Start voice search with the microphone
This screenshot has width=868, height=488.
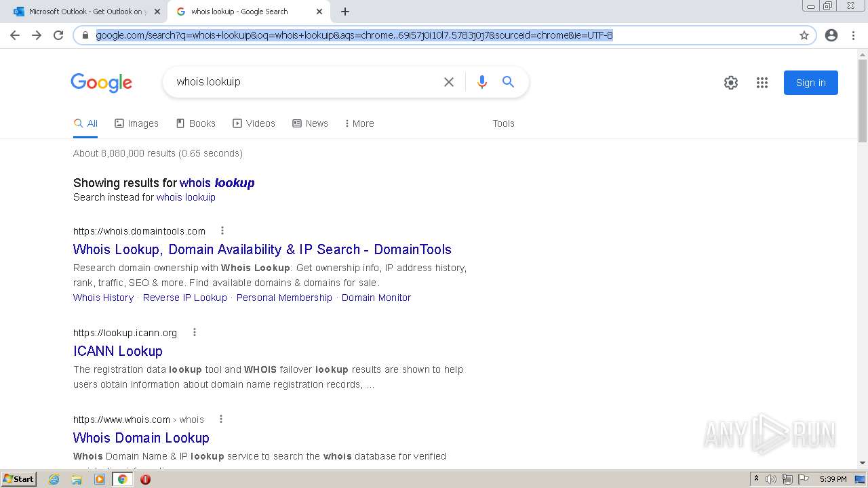click(482, 82)
